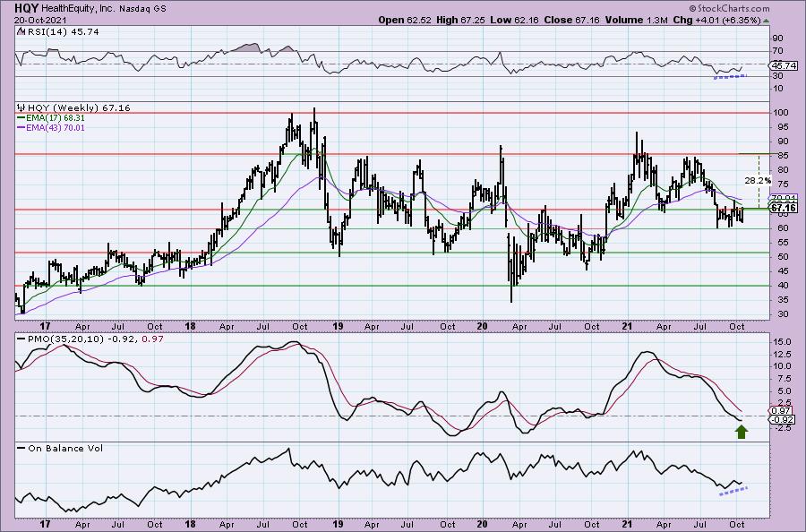806x532 pixels.
Task: Click year label 19 on bottom axis
Action: tap(338, 524)
